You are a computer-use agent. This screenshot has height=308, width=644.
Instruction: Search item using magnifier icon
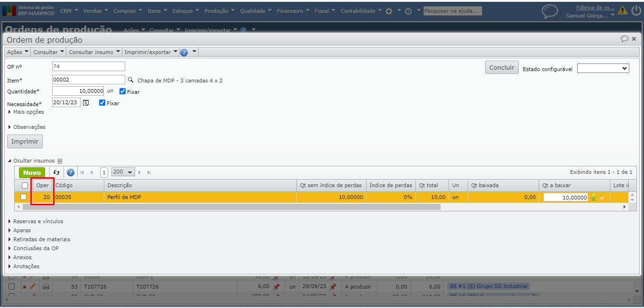point(131,80)
